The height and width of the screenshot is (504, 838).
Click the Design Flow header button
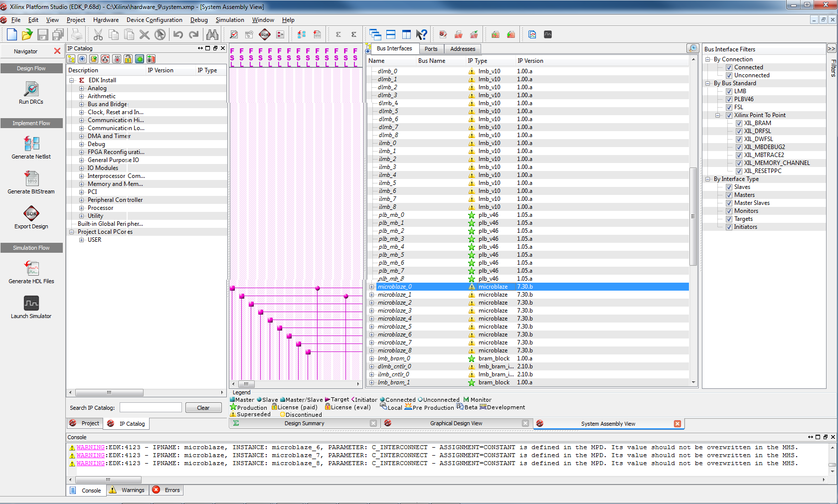click(31, 68)
